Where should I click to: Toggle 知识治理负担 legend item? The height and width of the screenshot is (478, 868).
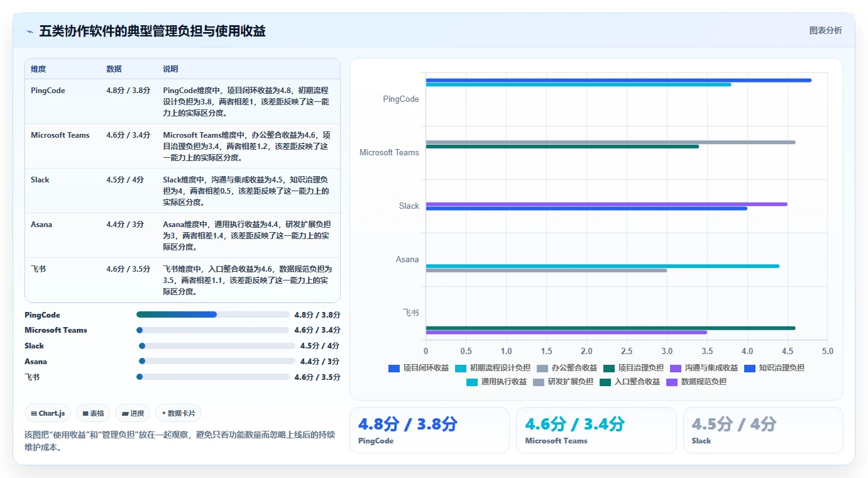tap(774, 368)
